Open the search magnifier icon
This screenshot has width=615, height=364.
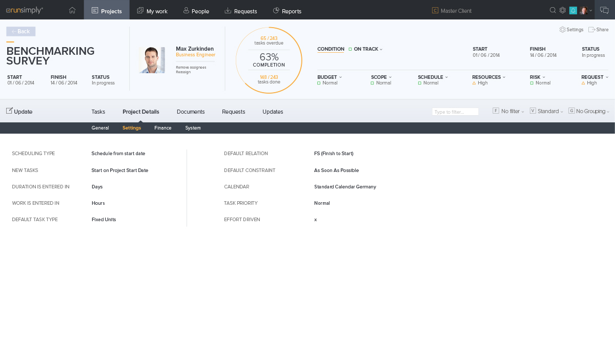552,10
